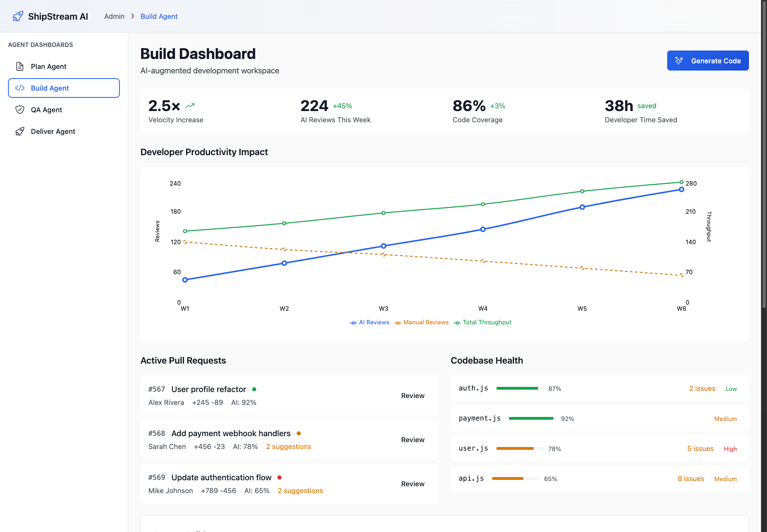The width and height of the screenshot is (767, 532).
Task: Expand details for pull request #568
Action: click(231, 433)
